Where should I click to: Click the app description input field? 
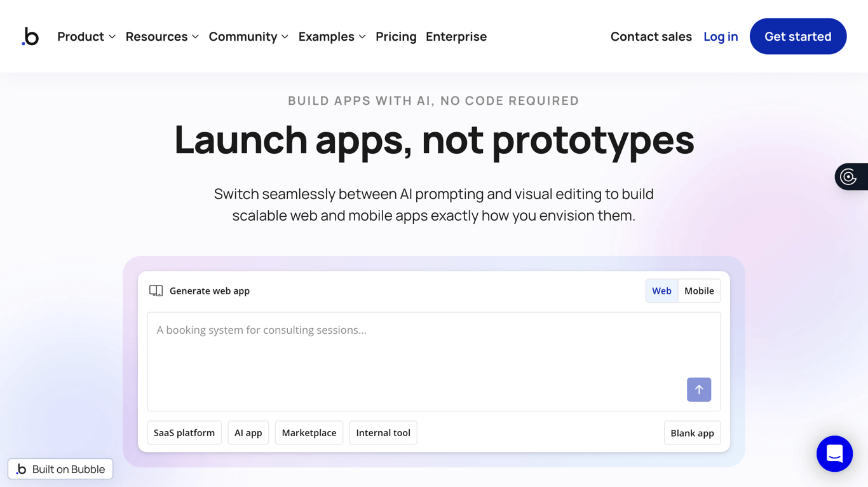click(x=434, y=356)
